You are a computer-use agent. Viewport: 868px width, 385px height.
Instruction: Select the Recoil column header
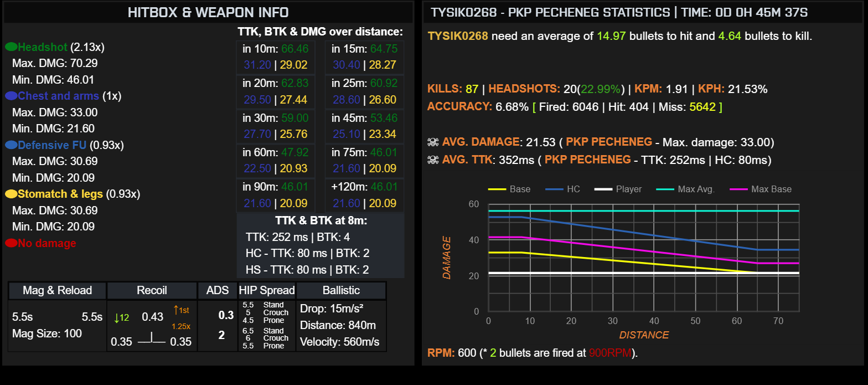point(152,290)
